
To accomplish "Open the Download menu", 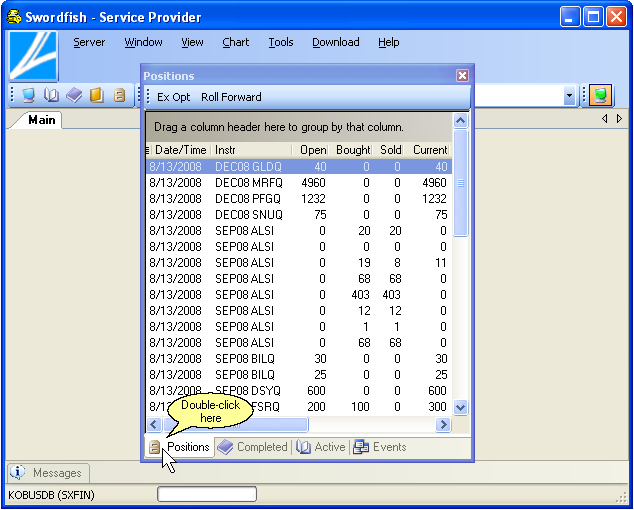I will 335,42.
